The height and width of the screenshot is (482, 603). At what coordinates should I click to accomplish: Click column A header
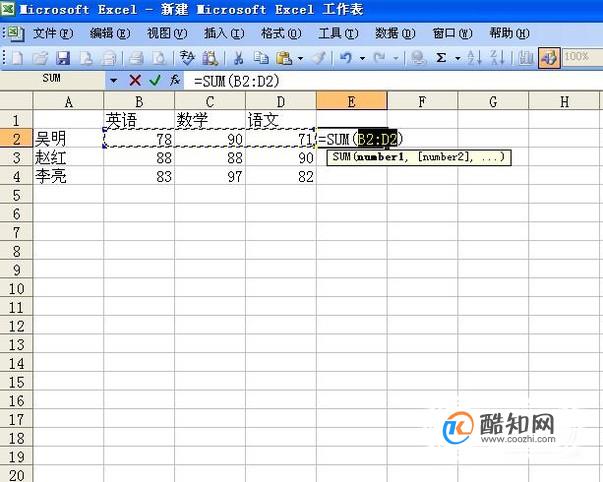[68, 102]
